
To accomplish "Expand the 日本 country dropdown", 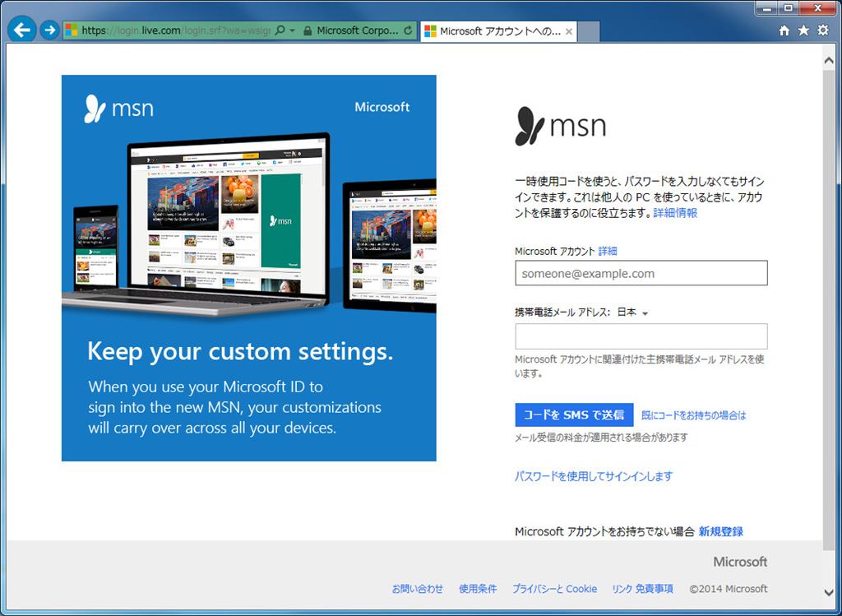I will point(632,313).
